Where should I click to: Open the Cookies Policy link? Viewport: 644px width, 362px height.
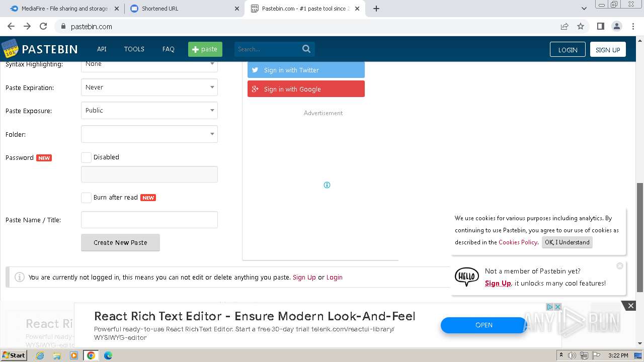[x=518, y=242]
